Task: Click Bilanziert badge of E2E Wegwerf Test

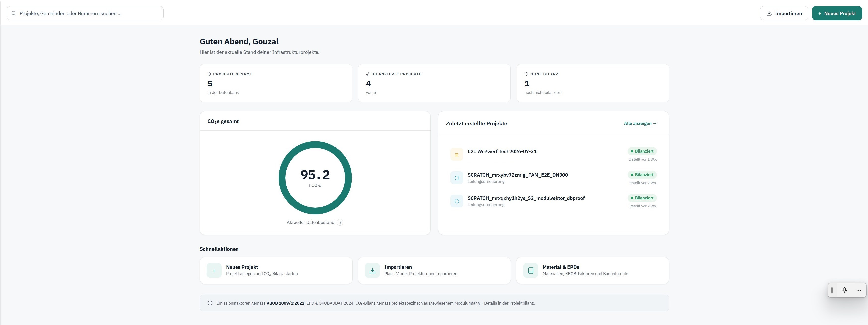Action: point(642,151)
